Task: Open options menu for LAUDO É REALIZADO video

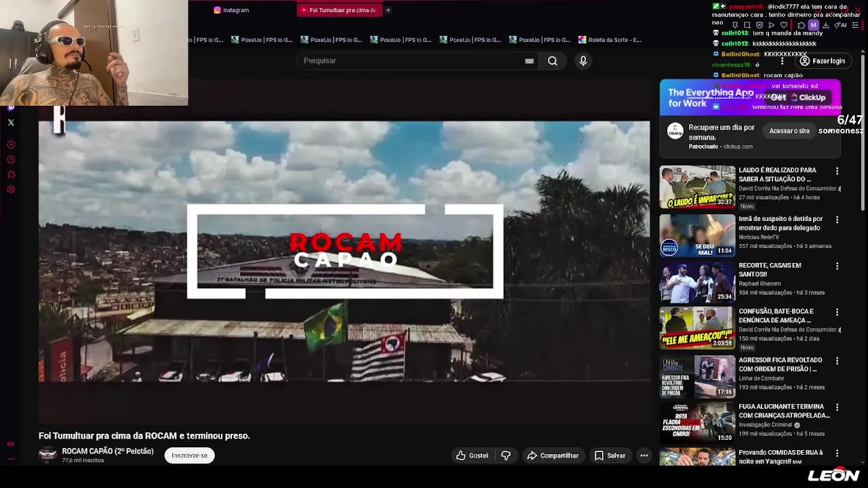Action: [837, 171]
